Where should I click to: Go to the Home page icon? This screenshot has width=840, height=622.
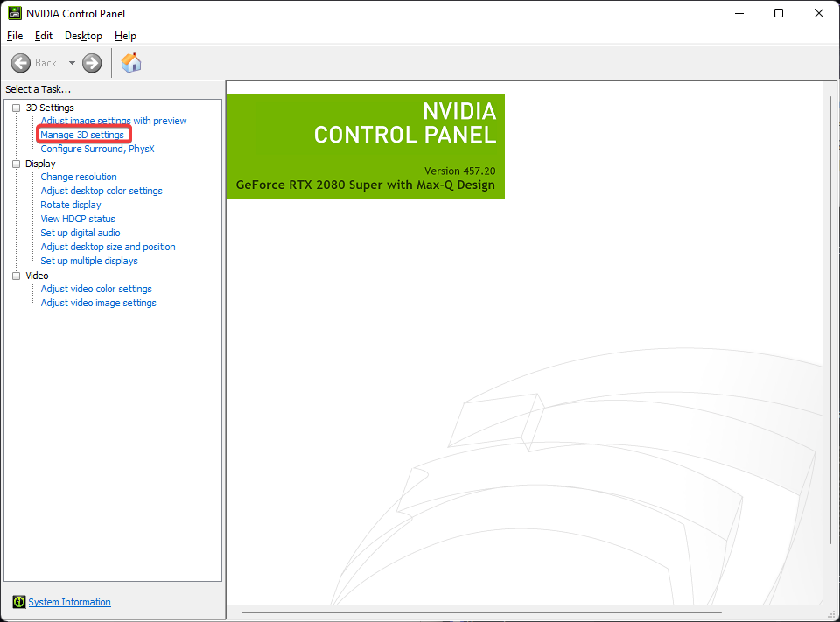[x=131, y=63]
